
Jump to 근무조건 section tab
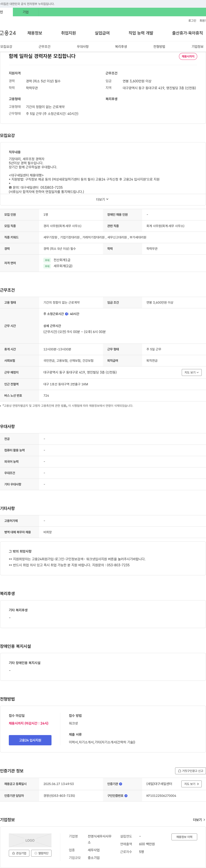44,47
